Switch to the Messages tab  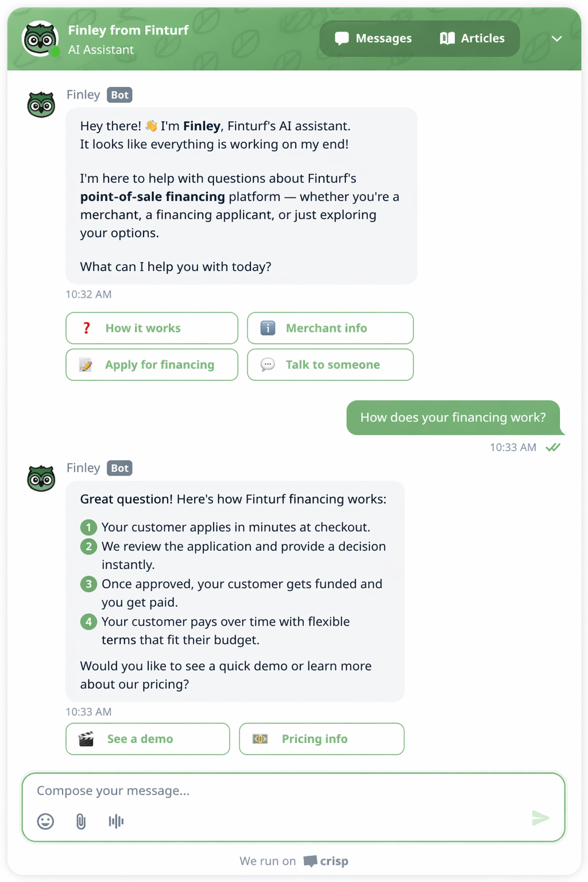pos(373,38)
